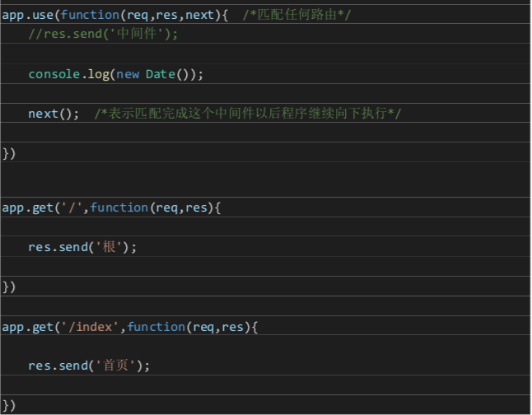Place cursor on 'next();' call

coord(54,114)
